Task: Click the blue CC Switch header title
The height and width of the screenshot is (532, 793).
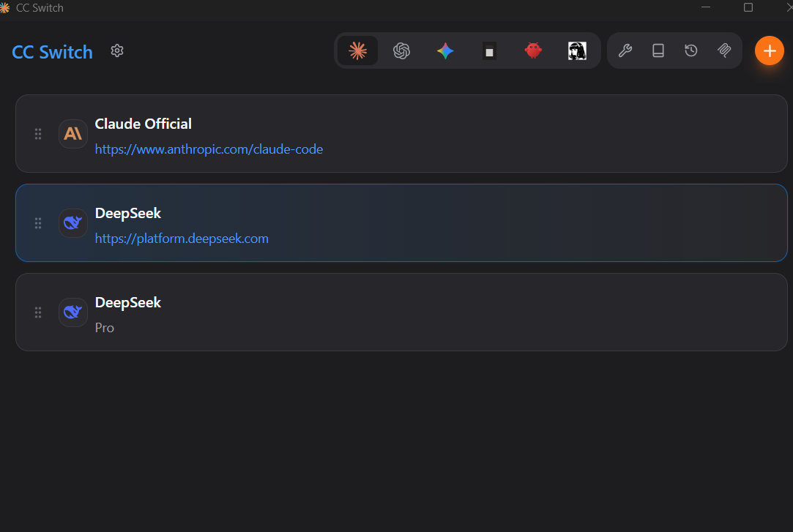Action: click(52, 52)
